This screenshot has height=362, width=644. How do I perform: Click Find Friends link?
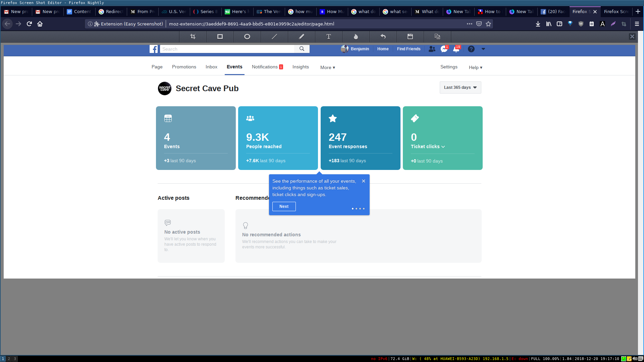tap(409, 49)
